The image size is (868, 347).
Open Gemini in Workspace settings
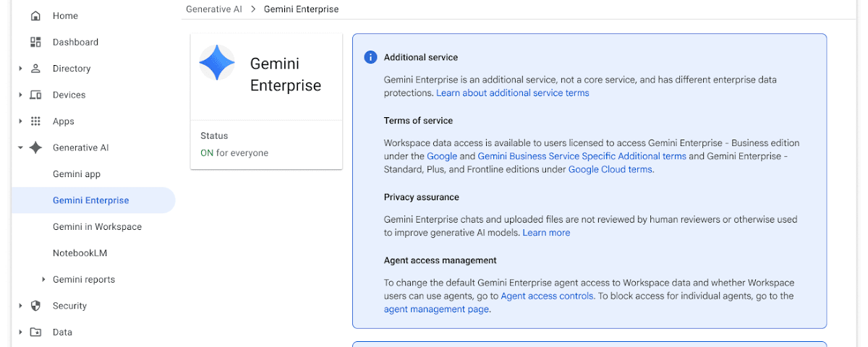[x=97, y=227]
